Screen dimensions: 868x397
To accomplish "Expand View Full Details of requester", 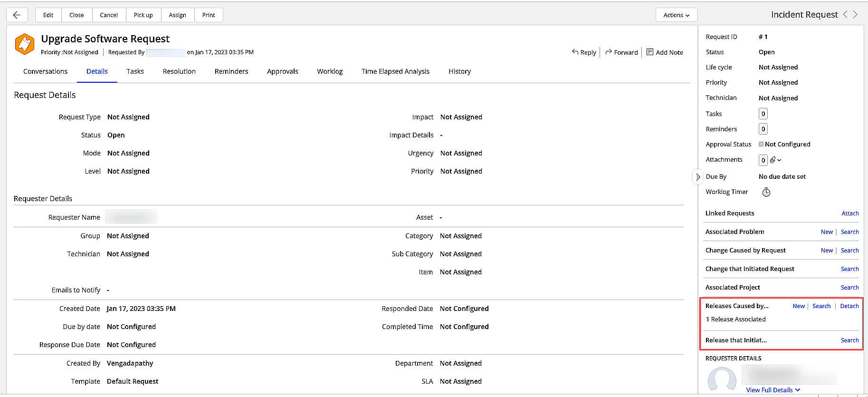I will [x=773, y=390].
